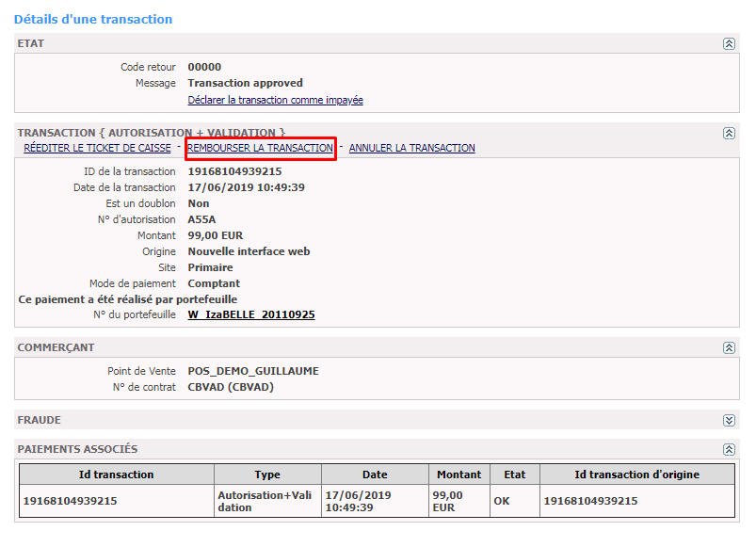Click the OK state cell
756x547 pixels.
(x=515, y=501)
